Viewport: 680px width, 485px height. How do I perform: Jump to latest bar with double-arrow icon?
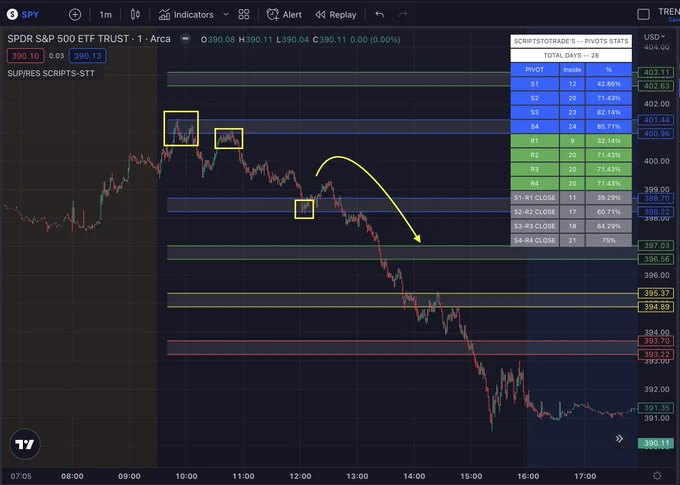(619, 439)
